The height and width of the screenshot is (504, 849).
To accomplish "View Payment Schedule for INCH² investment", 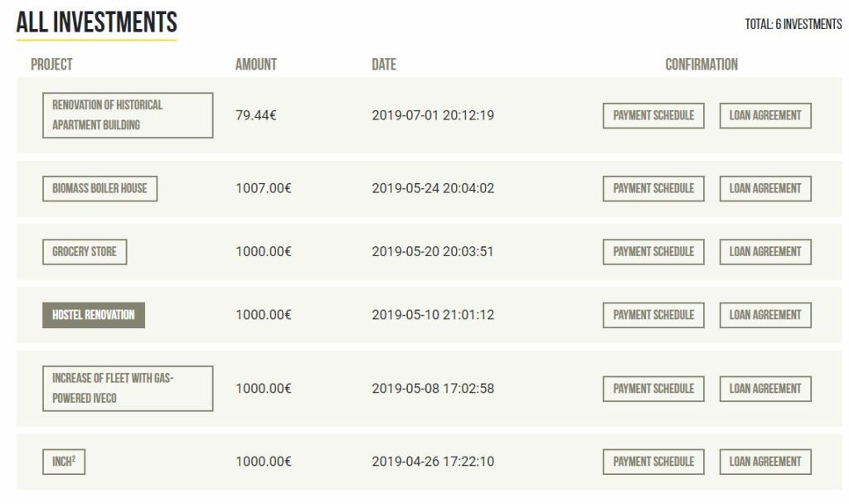I will click(653, 462).
